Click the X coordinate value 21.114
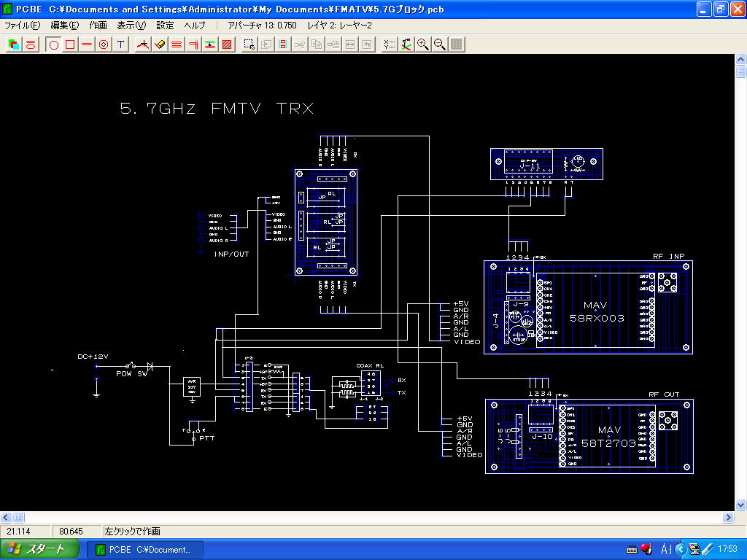 click(x=19, y=532)
